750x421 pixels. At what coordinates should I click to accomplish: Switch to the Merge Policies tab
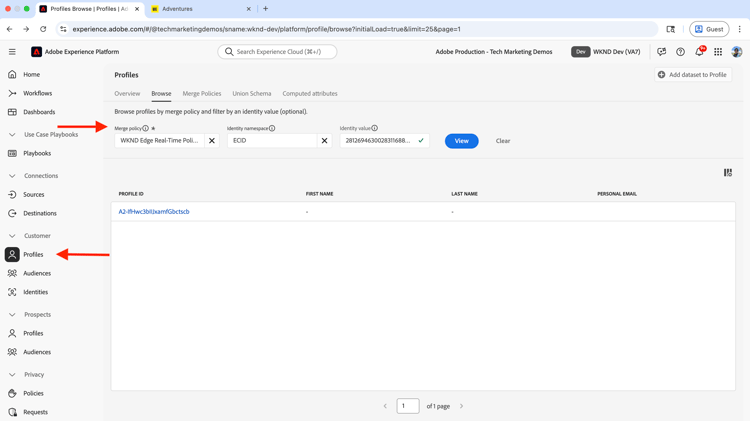coord(202,94)
